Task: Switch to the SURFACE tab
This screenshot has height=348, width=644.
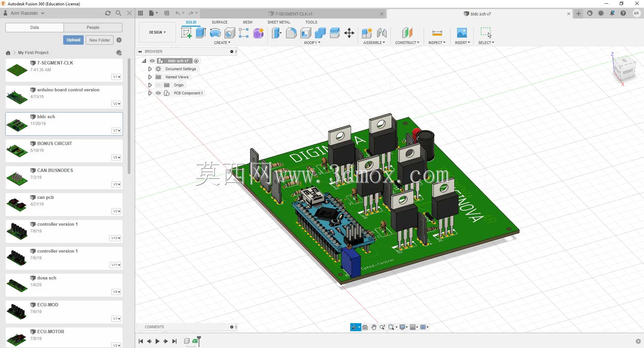Action: coord(219,22)
